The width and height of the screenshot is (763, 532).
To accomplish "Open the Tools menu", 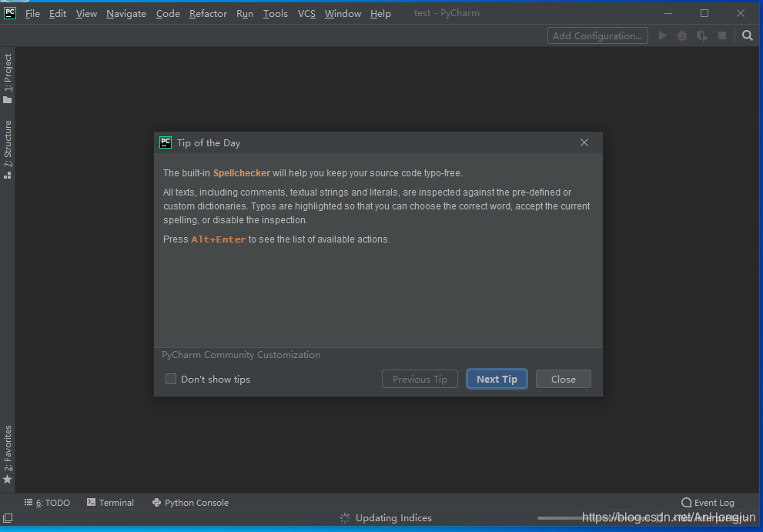I will (x=276, y=14).
